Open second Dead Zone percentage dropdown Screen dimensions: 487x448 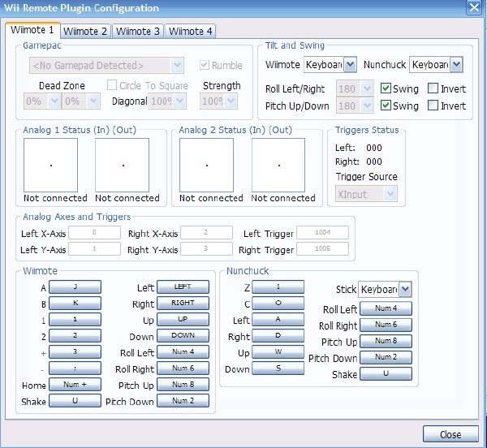tap(80, 101)
